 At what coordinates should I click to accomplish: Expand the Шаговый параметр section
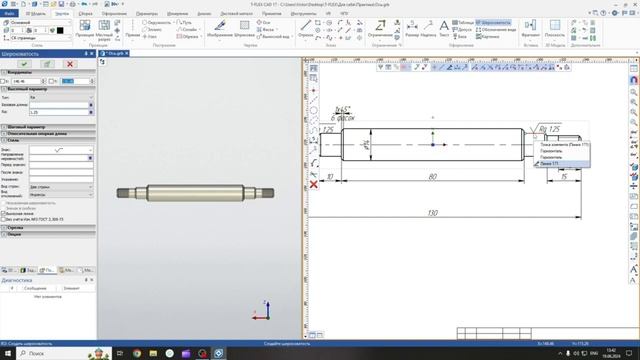(x=48, y=127)
